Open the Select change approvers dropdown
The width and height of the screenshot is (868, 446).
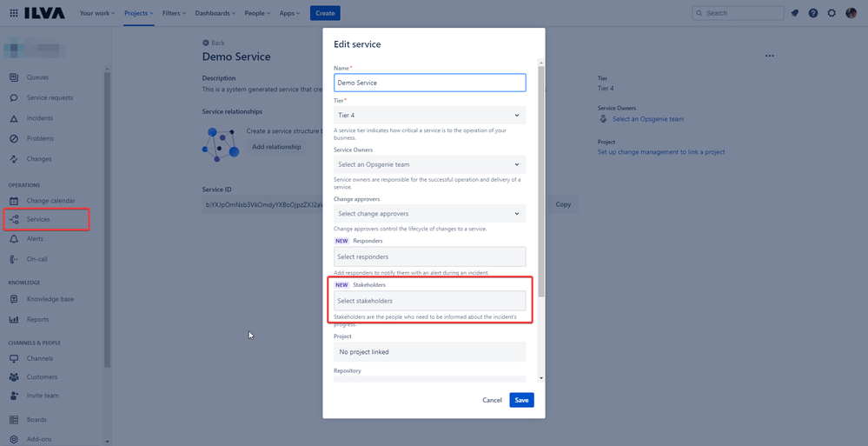pyautogui.click(x=429, y=213)
